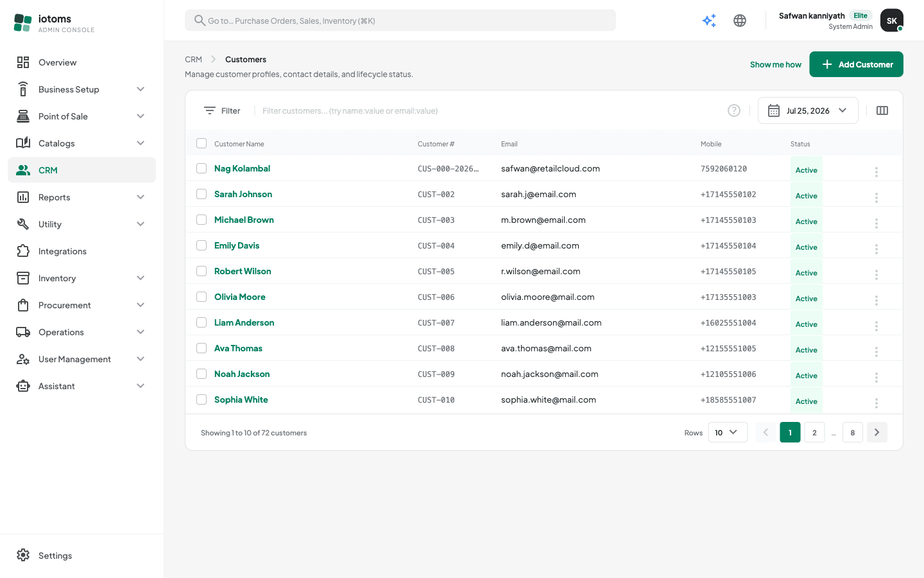Open the Rows per page dropdown

pyautogui.click(x=728, y=432)
